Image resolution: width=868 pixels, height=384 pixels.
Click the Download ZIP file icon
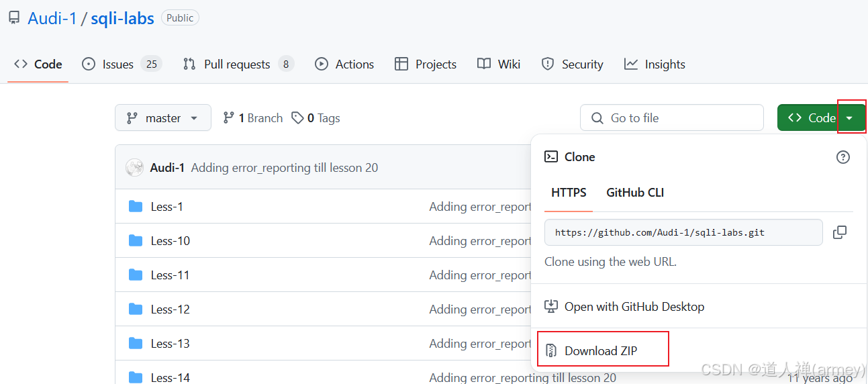coord(551,350)
